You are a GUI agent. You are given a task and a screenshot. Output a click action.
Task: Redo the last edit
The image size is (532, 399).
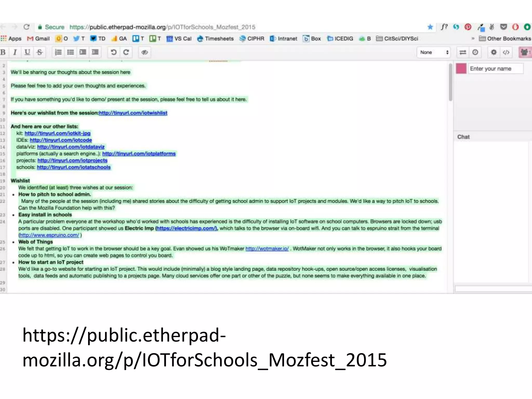pos(126,52)
